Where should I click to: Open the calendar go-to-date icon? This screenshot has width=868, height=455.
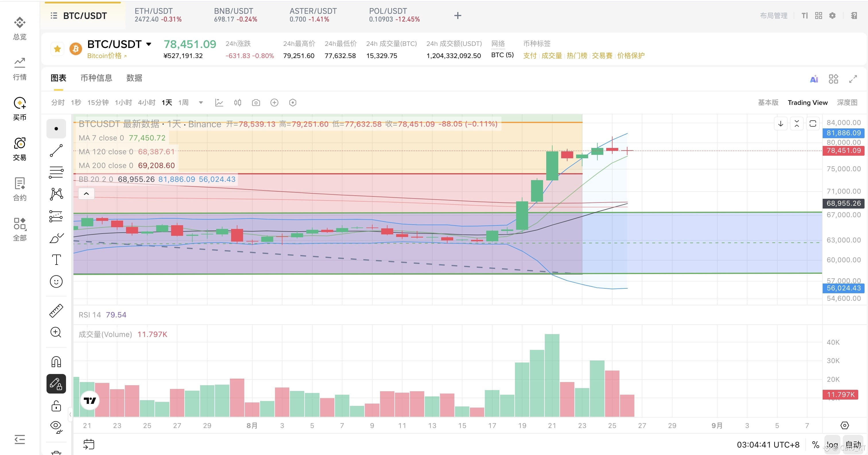[x=89, y=444]
